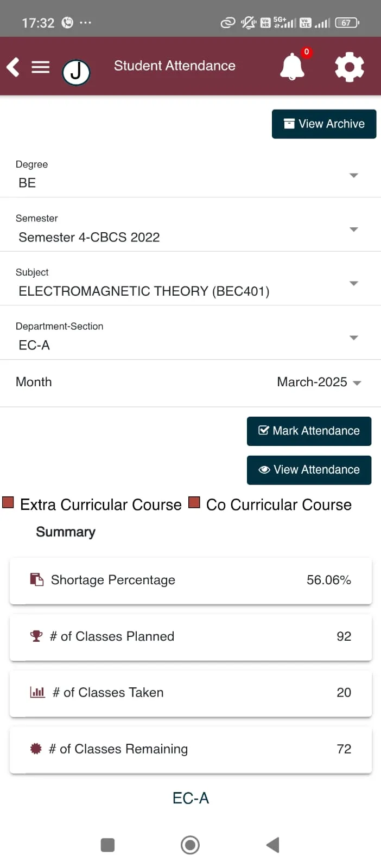381x868 pixels.
Task: Click the Mark Attendance button
Action: pos(309,431)
